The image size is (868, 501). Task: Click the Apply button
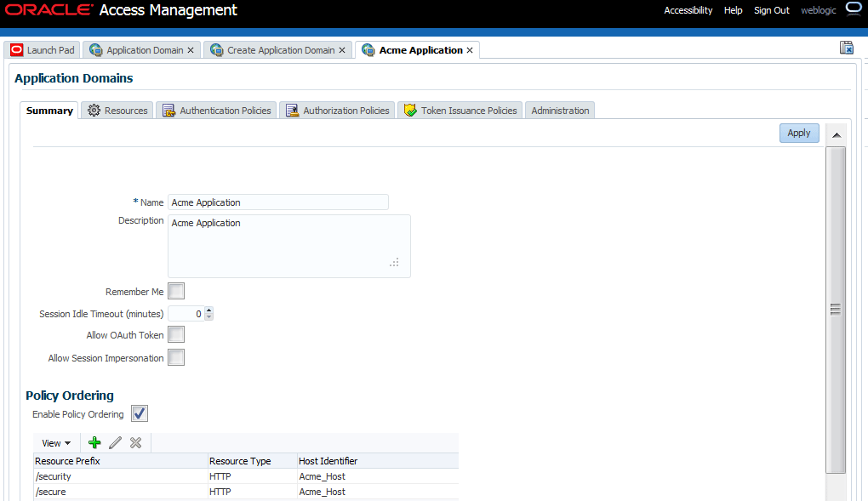(799, 133)
